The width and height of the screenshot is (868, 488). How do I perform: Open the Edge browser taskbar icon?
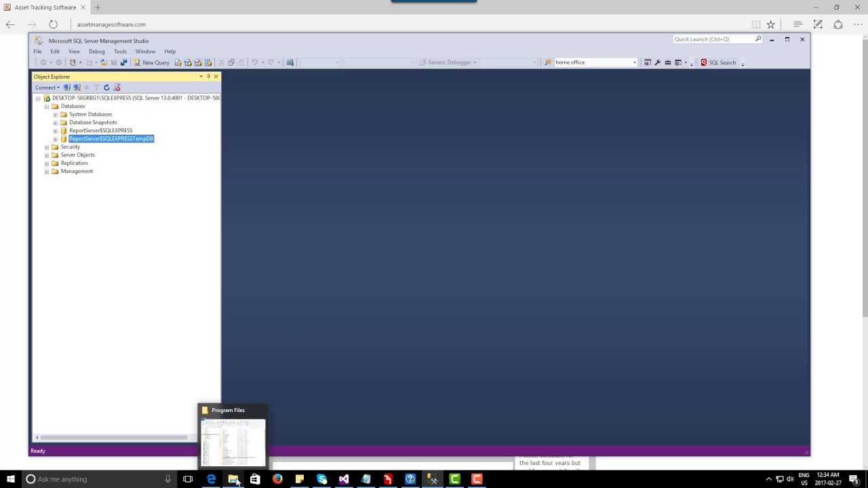tap(211, 479)
